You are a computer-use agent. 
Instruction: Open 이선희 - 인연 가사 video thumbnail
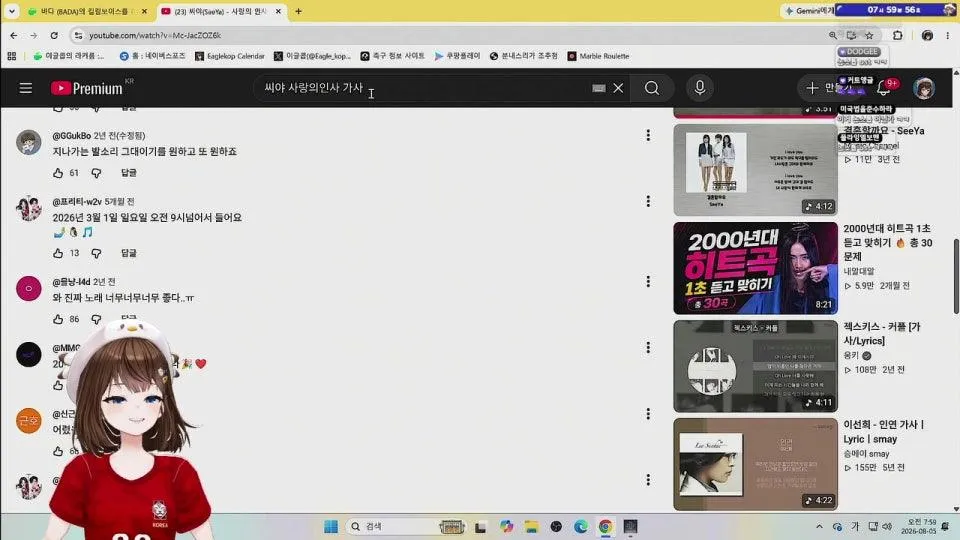point(756,464)
